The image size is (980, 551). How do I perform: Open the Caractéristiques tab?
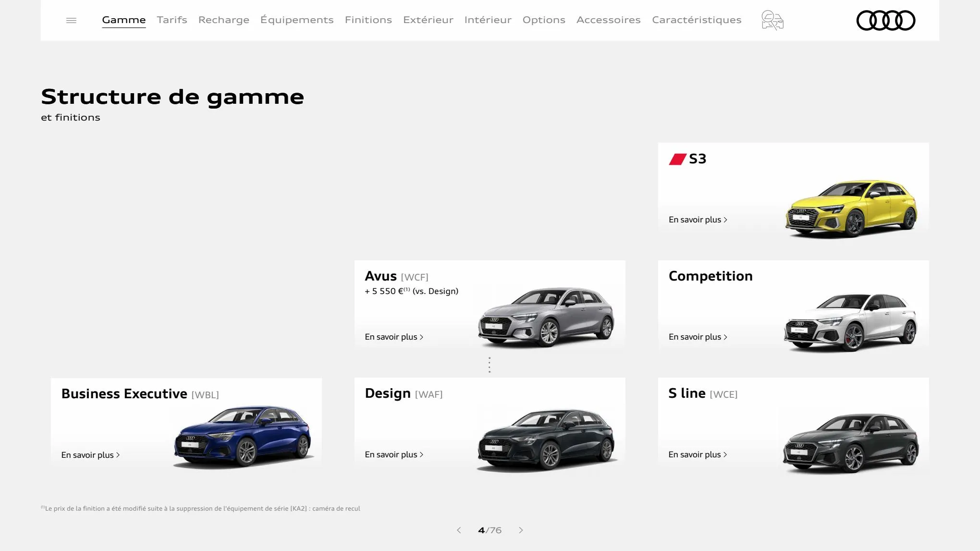pyautogui.click(x=697, y=20)
